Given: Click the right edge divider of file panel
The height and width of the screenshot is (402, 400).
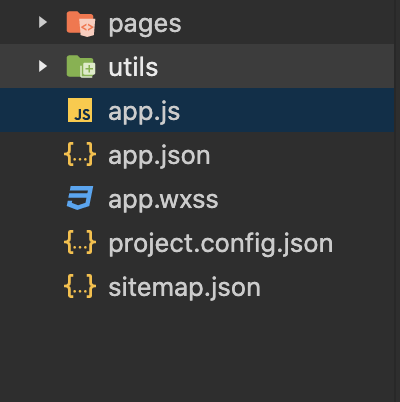Looking at the screenshot, I should click(x=397, y=201).
